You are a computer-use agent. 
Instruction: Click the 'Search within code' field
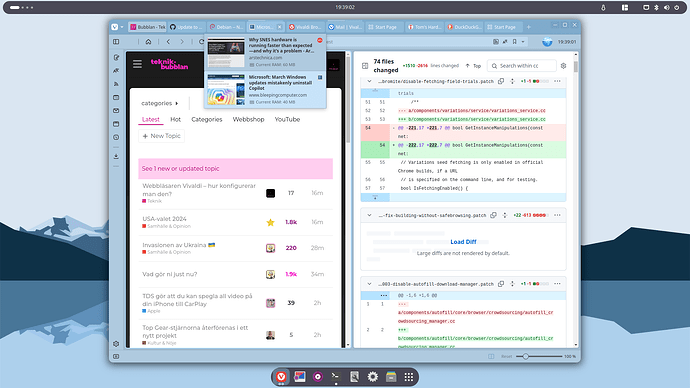point(522,66)
